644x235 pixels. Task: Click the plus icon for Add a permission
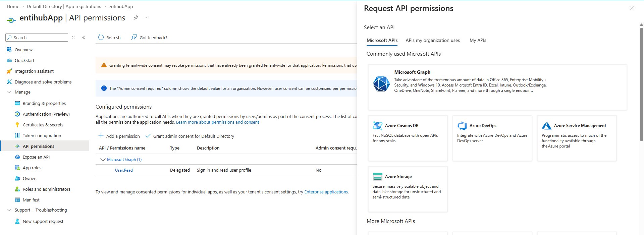point(101,136)
